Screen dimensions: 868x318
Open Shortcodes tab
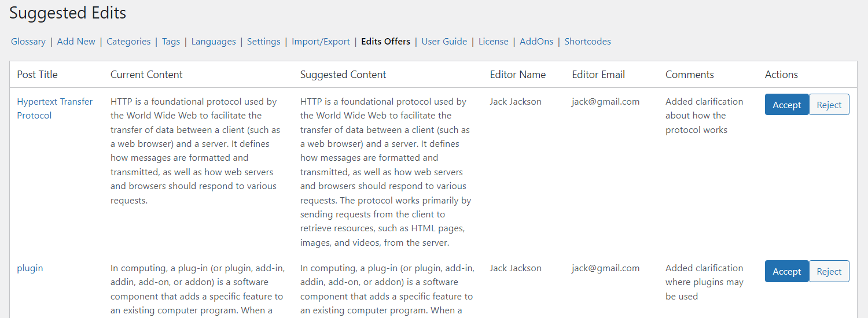[x=587, y=42]
